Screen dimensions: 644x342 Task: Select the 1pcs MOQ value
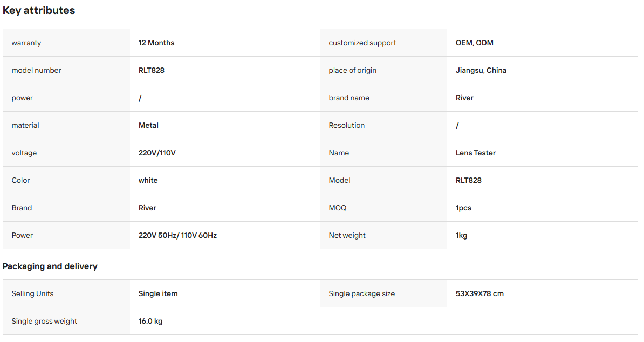pyautogui.click(x=463, y=208)
